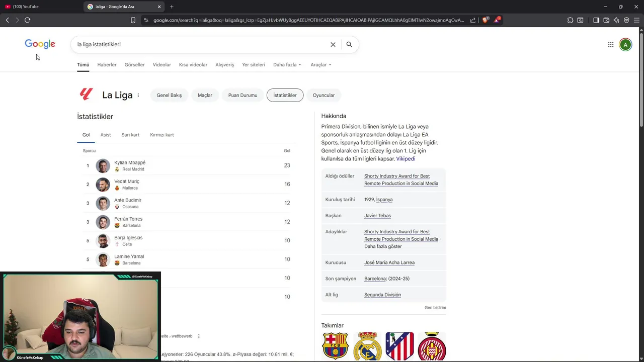Open the Javier Tebas link

coord(377,216)
